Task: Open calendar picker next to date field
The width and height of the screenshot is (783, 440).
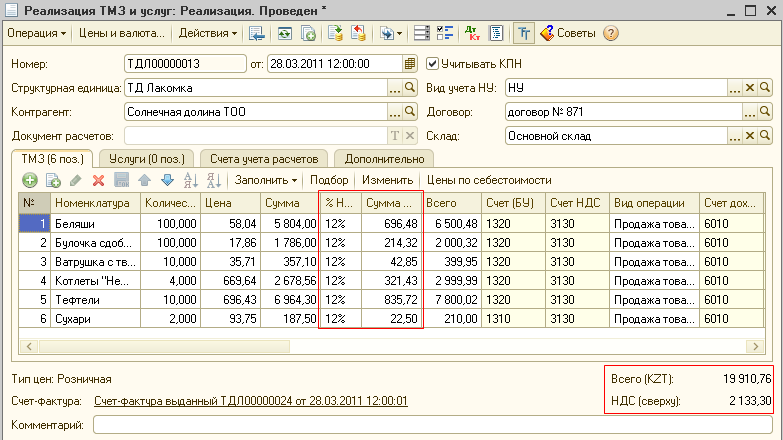Action: pyautogui.click(x=409, y=63)
